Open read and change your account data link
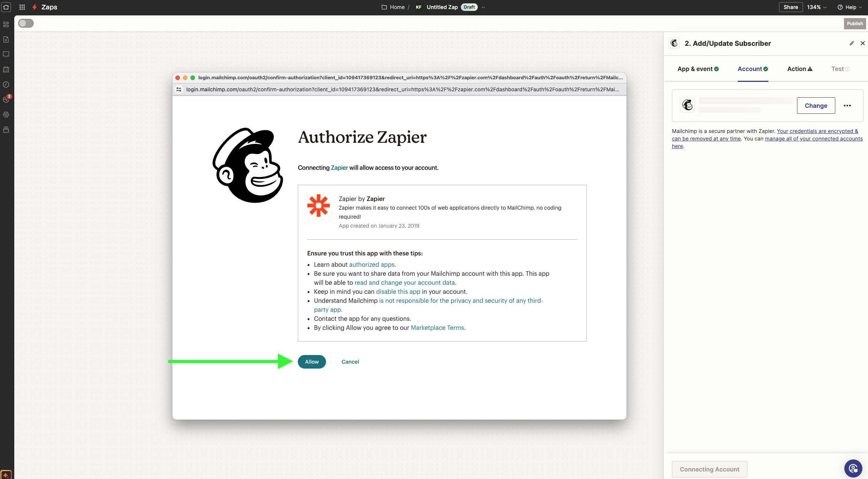Image resolution: width=868 pixels, height=479 pixels. click(405, 283)
